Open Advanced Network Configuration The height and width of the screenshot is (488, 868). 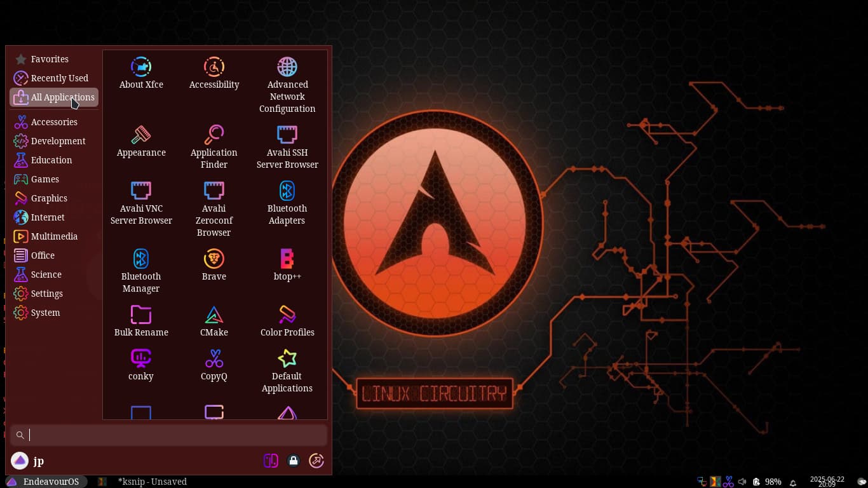[287, 67]
